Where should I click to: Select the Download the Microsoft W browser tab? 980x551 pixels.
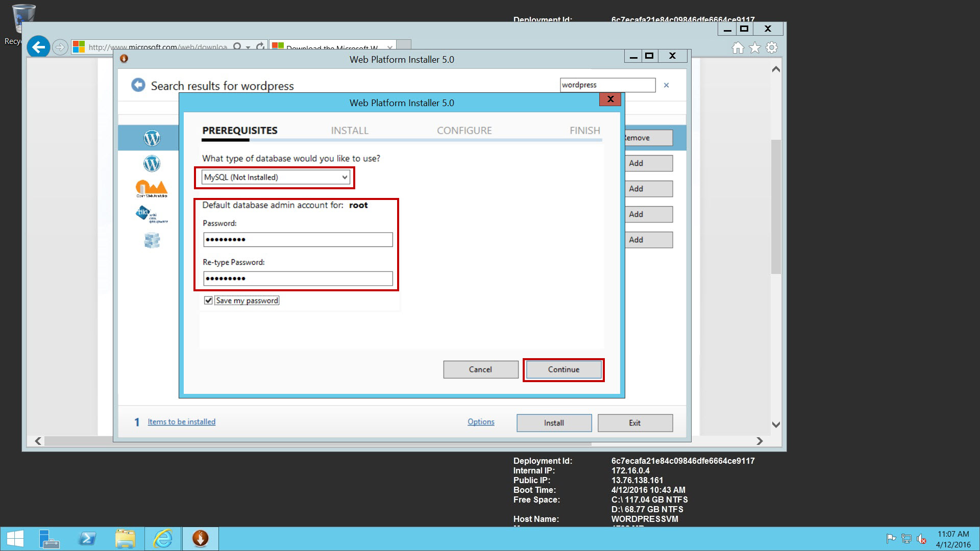[x=332, y=46]
